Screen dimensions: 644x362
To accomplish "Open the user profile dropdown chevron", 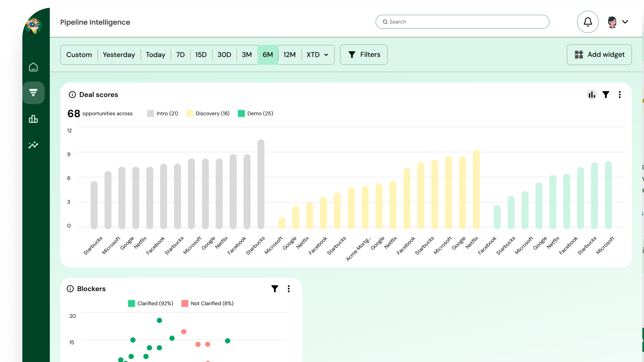I will click(x=625, y=22).
